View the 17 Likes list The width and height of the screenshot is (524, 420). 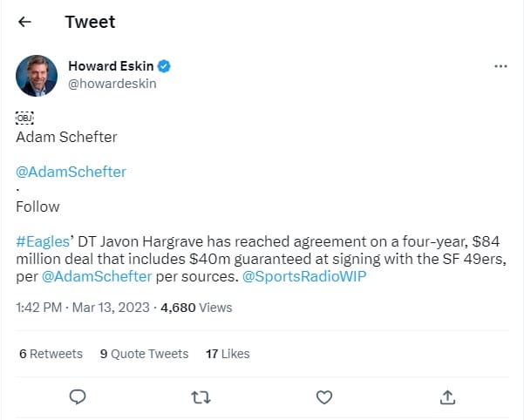(x=228, y=353)
